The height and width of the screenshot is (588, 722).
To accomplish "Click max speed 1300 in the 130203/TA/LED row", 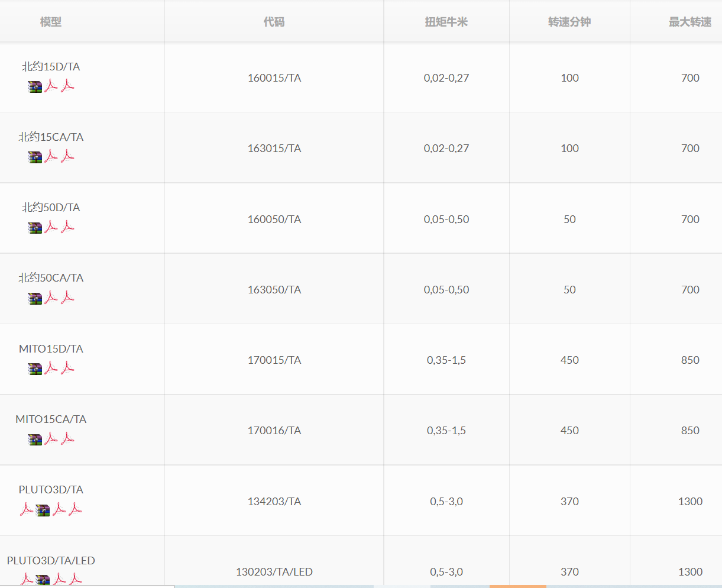I will (x=690, y=572).
